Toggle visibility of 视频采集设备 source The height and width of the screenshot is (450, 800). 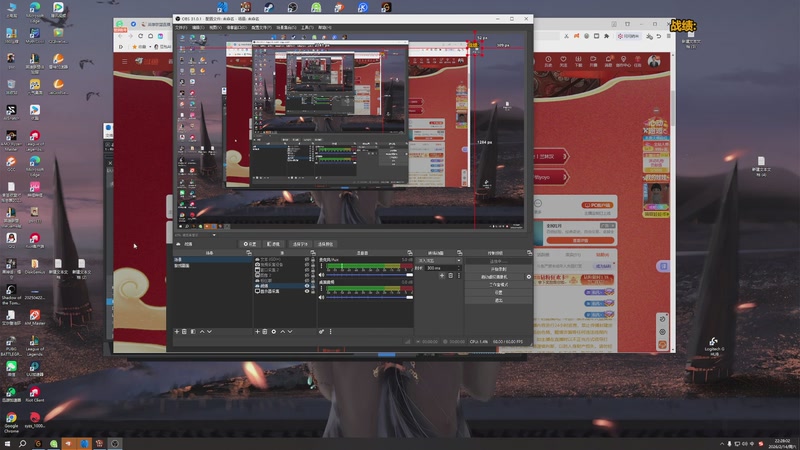tap(307, 264)
